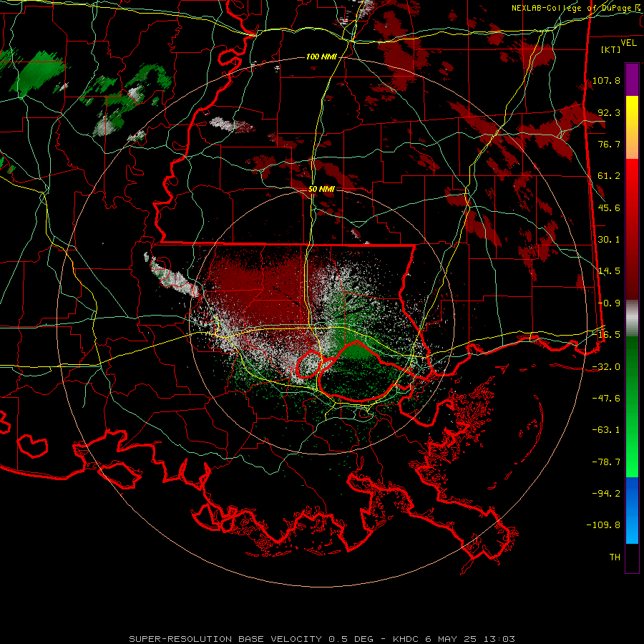Click the Super-Resolution Base Velocity caption
This screenshot has height=644, width=644.
tap(321, 639)
